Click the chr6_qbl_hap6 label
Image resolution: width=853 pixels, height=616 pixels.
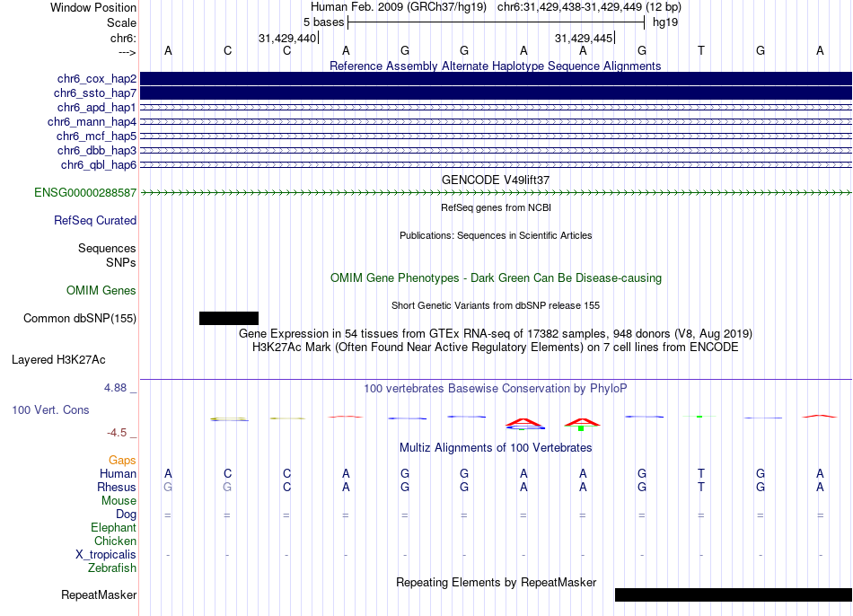click(x=99, y=164)
